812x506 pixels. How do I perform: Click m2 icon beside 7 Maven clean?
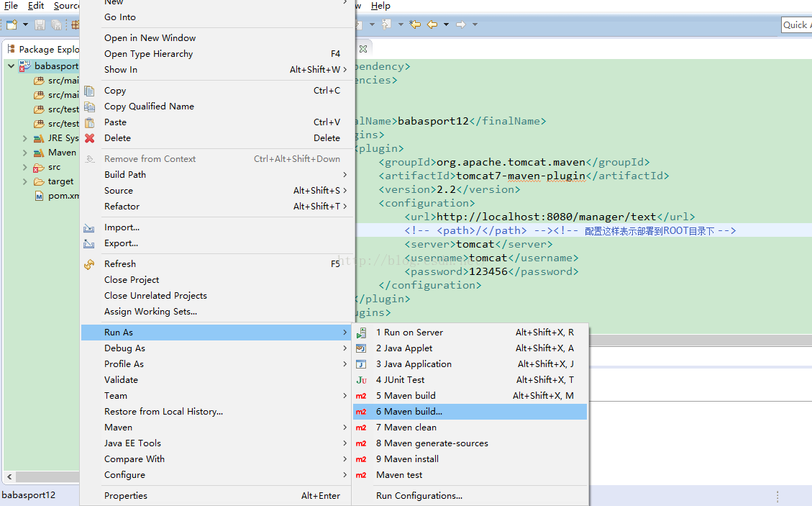click(361, 428)
